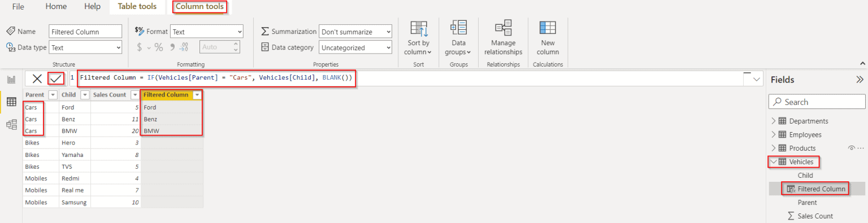The image size is (868, 223).
Task: Open Manage relationships
Action: [x=503, y=38]
